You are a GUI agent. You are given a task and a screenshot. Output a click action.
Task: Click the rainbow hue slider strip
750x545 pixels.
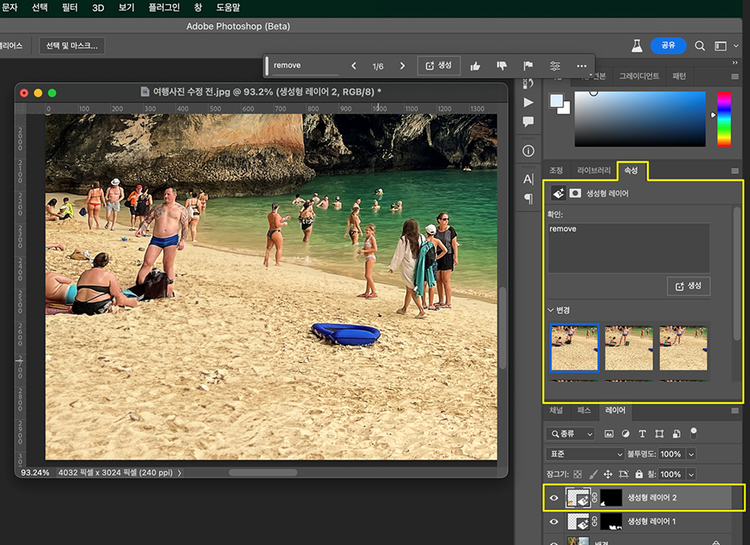(x=724, y=119)
